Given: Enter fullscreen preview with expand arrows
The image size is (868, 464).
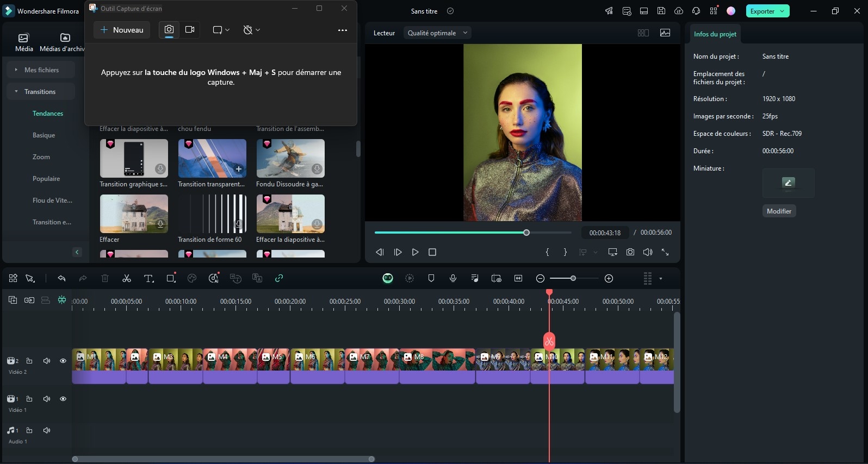Looking at the screenshot, I should tap(665, 252).
